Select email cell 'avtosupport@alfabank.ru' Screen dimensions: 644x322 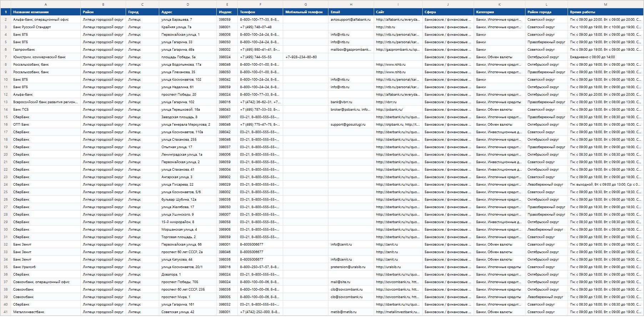pyautogui.click(x=351, y=20)
